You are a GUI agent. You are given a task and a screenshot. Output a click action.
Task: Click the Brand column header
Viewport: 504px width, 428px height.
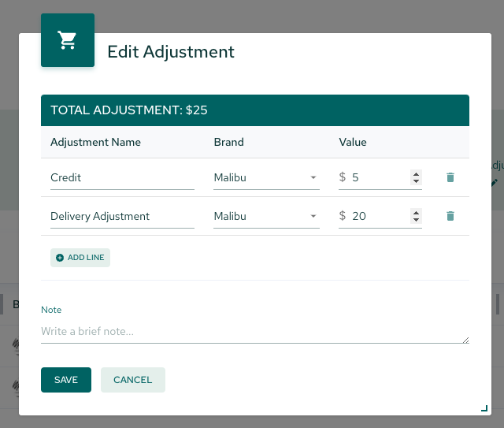click(229, 142)
